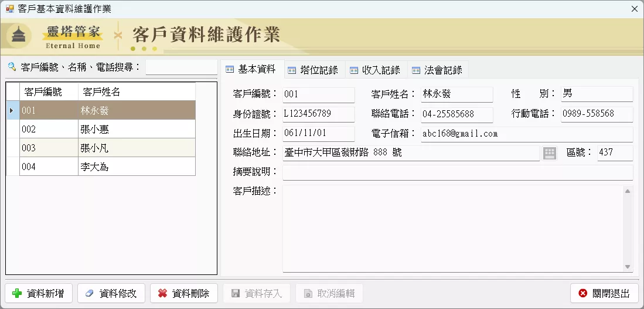
Task: Click the row header of row 004
Action: [x=13, y=167]
